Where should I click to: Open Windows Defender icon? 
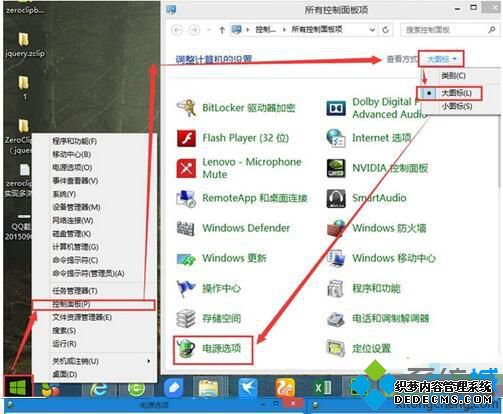pos(186,228)
